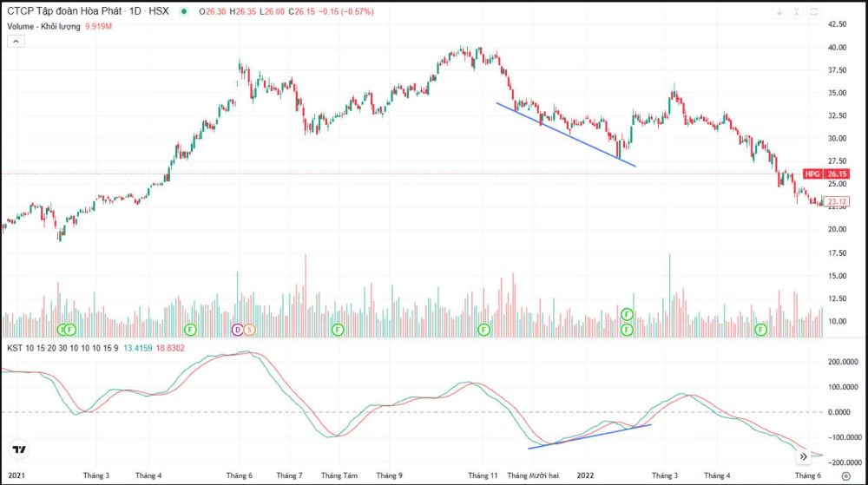Viewport: 868px width, 485px height.
Task: Click the purple D dividend marker
Action: [237, 330]
